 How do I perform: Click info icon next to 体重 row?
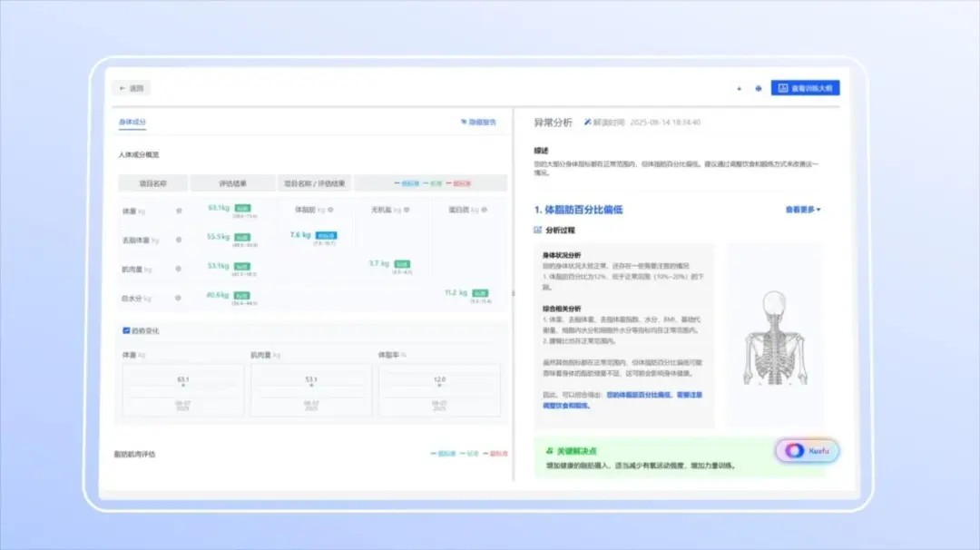pos(178,211)
